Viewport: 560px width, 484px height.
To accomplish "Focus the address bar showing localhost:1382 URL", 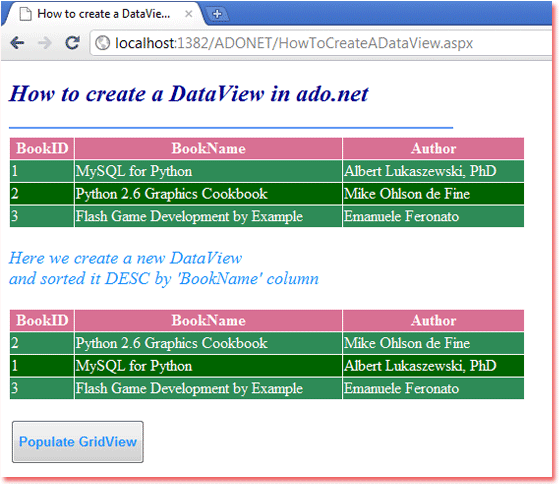I will coord(321,43).
